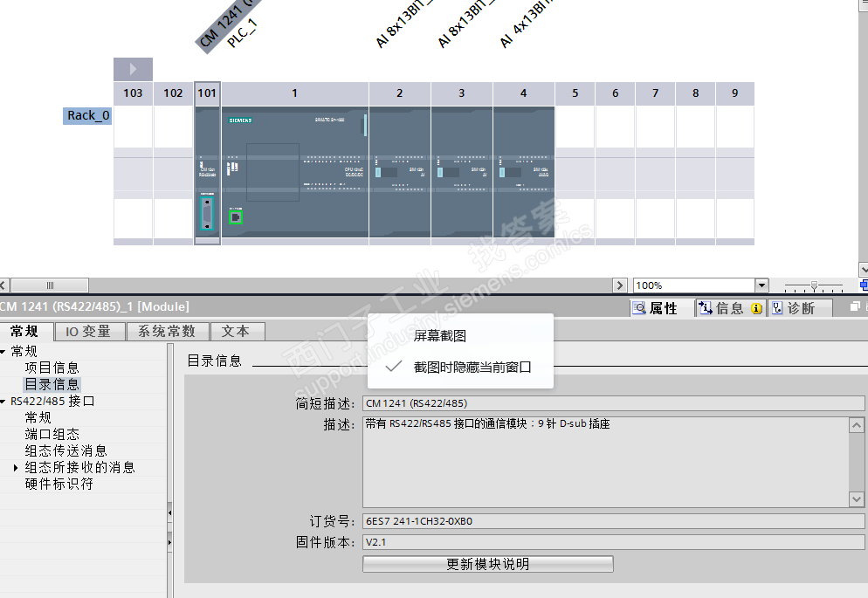Select the CM 1241 module in slot 101
Viewport: 868px width, 598px height.
click(x=208, y=171)
